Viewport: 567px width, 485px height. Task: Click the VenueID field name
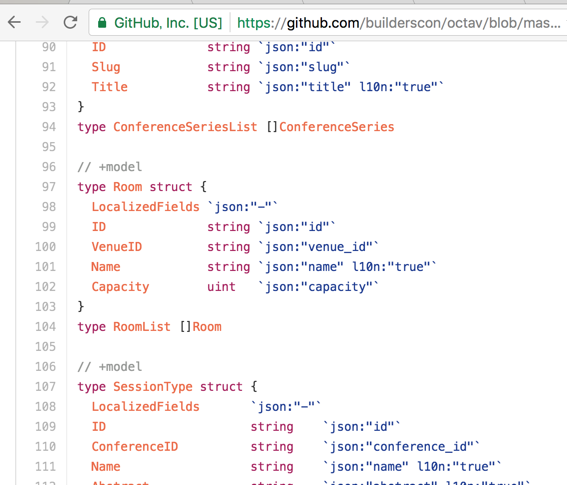117,247
